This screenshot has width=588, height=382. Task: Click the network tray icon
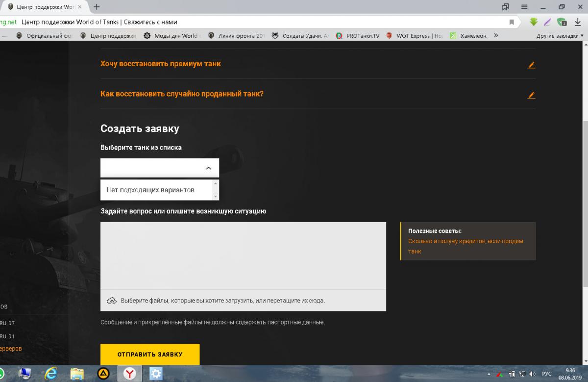click(x=522, y=374)
